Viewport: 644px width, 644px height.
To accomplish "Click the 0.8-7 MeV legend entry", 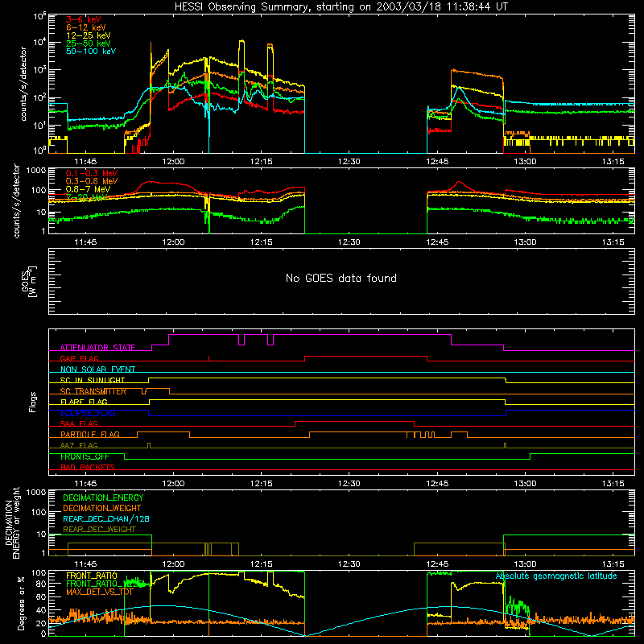I will tap(88, 189).
